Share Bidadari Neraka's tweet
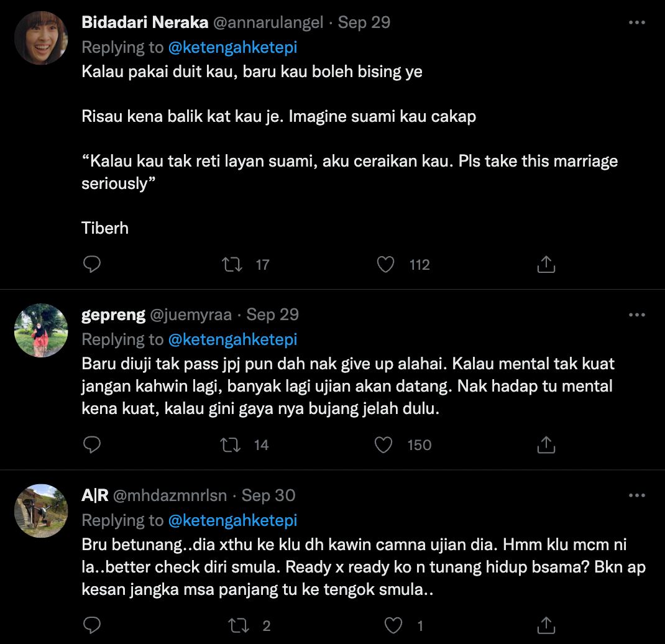 tap(546, 264)
